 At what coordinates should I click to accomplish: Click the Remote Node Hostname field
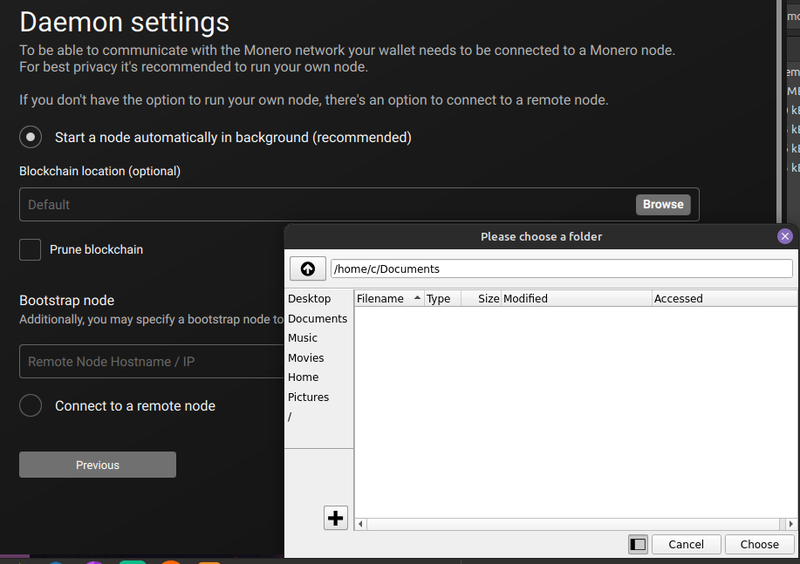pyautogui.click(x=150, y=361)
